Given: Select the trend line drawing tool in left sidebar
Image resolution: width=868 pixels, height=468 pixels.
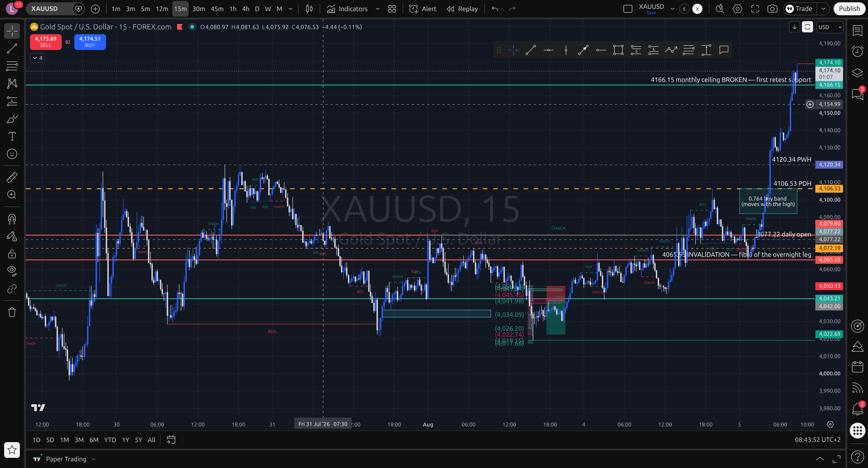Looking at the screenshot, I should [12, 49].
